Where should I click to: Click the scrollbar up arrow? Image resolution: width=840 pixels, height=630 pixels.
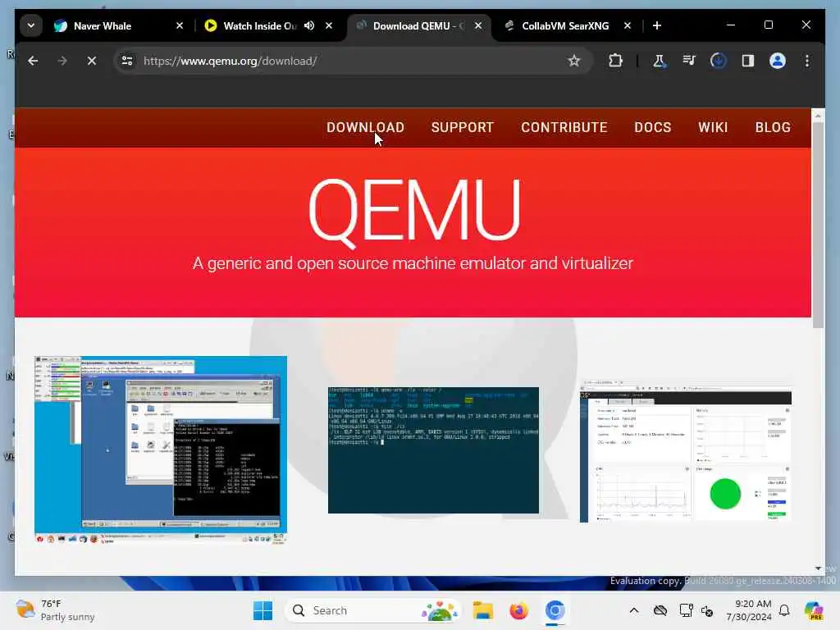pyautogui.click(x=818, y=115)
